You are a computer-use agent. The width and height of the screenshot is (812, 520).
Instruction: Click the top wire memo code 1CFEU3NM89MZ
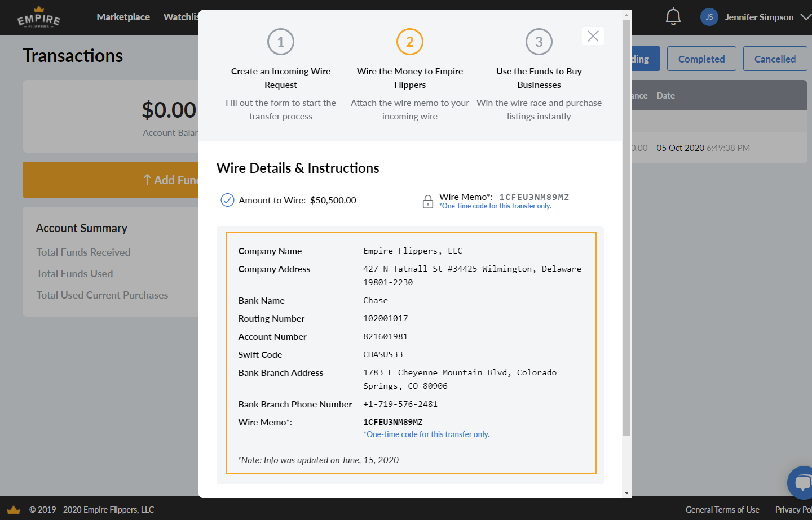534,197
